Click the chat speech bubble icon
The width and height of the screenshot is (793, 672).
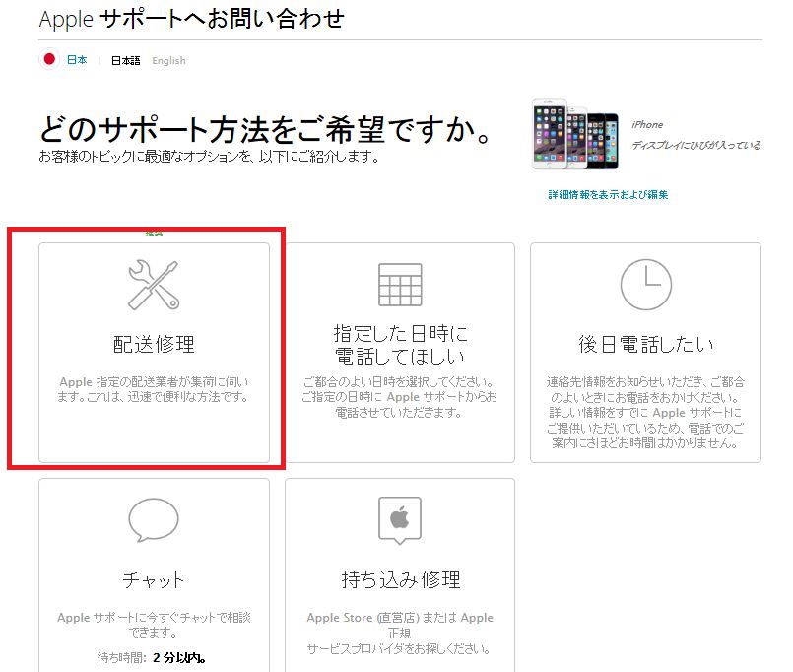[154, 520]
